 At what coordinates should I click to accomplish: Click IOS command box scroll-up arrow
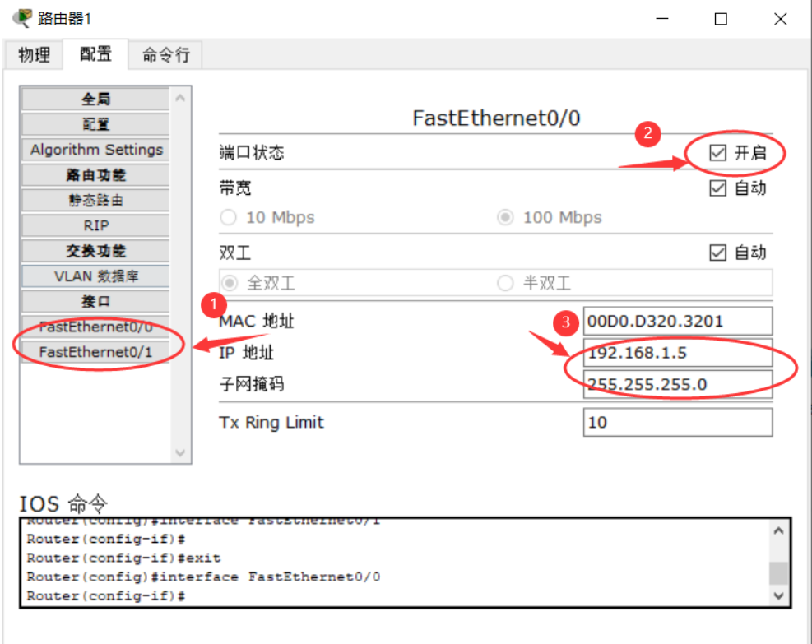[x=778, y=530]
